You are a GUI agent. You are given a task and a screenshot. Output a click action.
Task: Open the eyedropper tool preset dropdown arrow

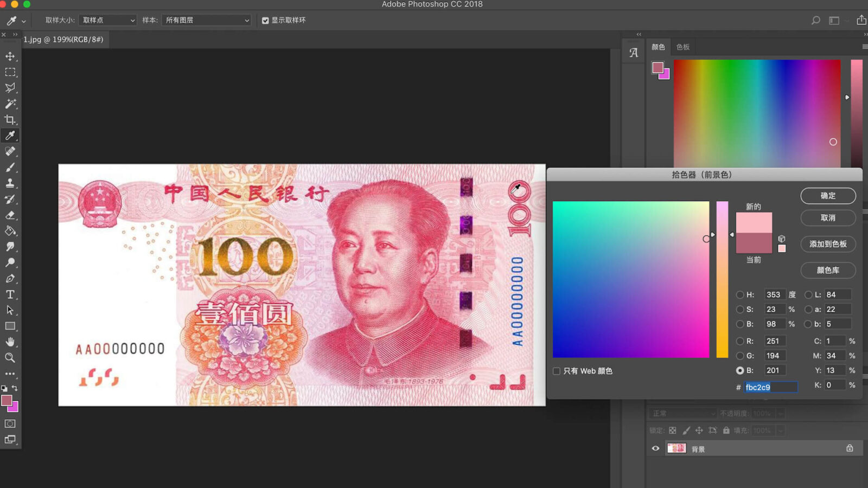coord(23,21)
